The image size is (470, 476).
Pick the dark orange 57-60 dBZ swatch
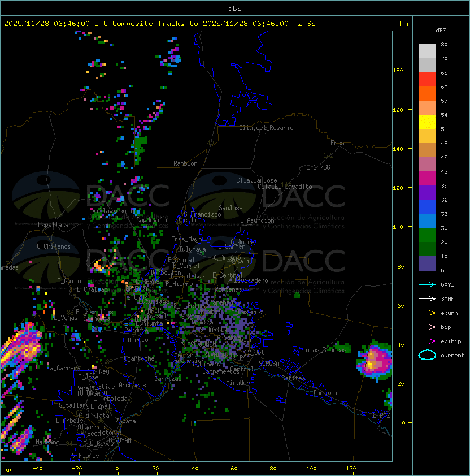coord(427,93)
